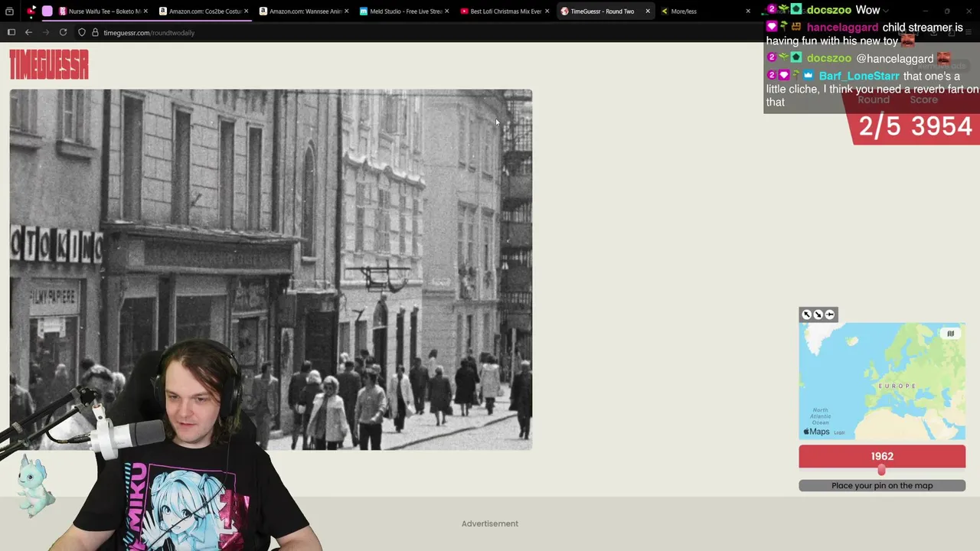Click the year slider handle at 1962

click(882, 471)
